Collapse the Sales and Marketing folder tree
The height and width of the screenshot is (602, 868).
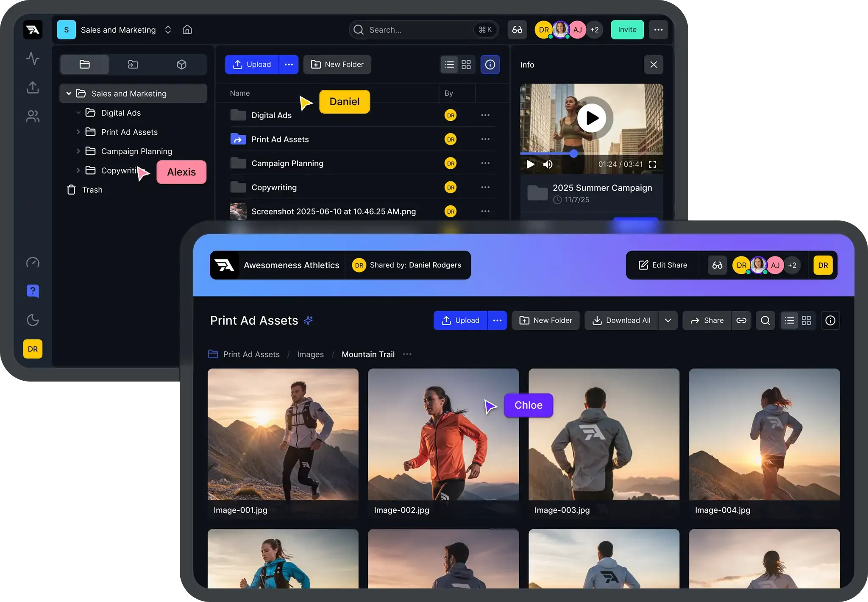(69, 93)
